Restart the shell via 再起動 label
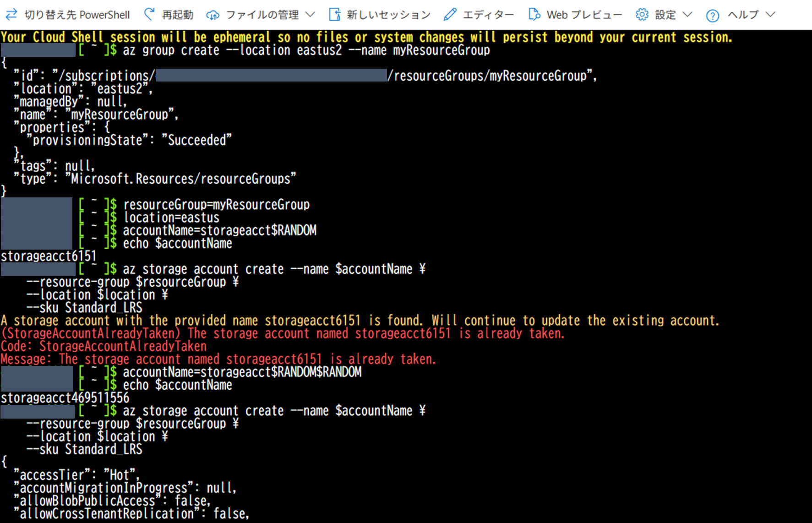This screenshot has width=812, height=523. pos(178,15)
